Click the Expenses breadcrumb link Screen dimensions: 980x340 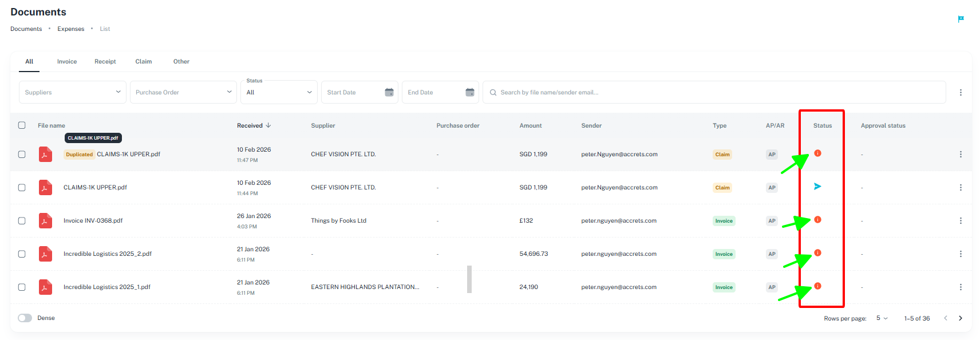click(71, 29)
